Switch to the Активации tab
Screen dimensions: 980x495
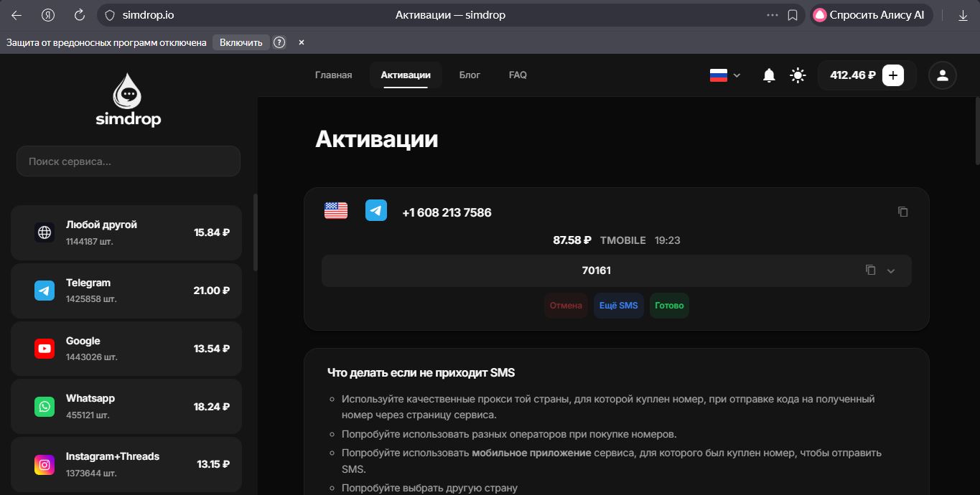point(405,75)
